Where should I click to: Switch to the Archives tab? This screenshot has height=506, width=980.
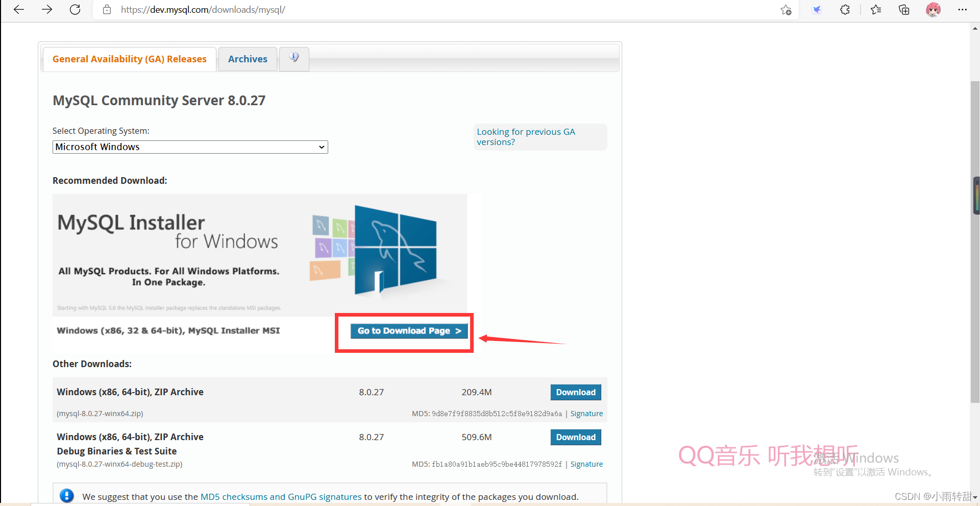point(248,59)
